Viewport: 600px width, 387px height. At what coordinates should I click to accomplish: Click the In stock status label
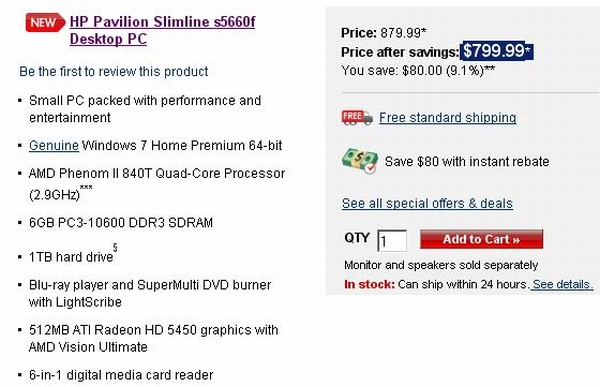[369, 284]
